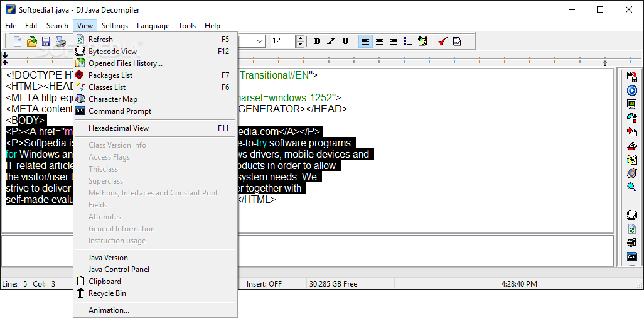Image resolution: width=644 pixels, height=318 pixels.
Task: Click the Line: 5 Col: 3 status indicator
Action: (x=29, y=284)
